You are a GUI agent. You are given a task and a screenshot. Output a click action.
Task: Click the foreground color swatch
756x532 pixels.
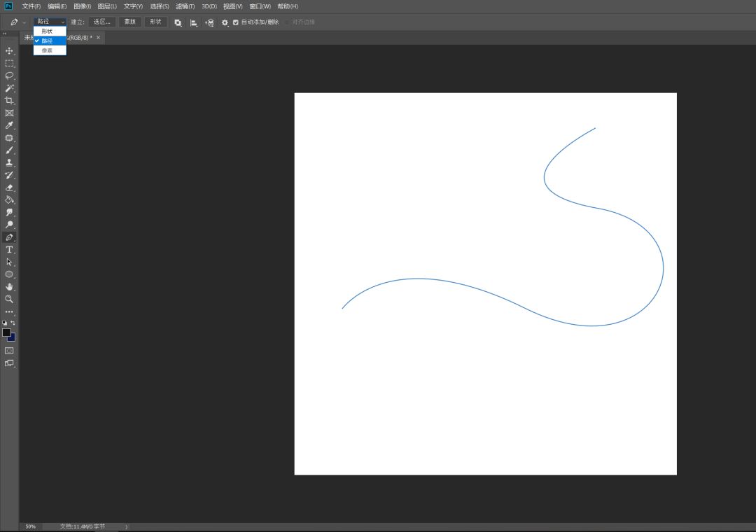click(x=6, y=332)
